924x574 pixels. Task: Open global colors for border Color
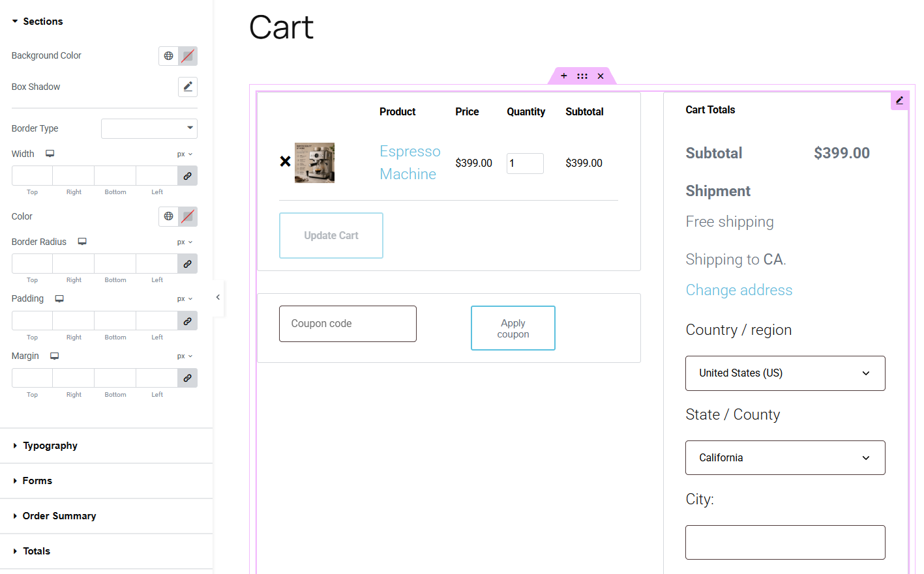point(168,216)
